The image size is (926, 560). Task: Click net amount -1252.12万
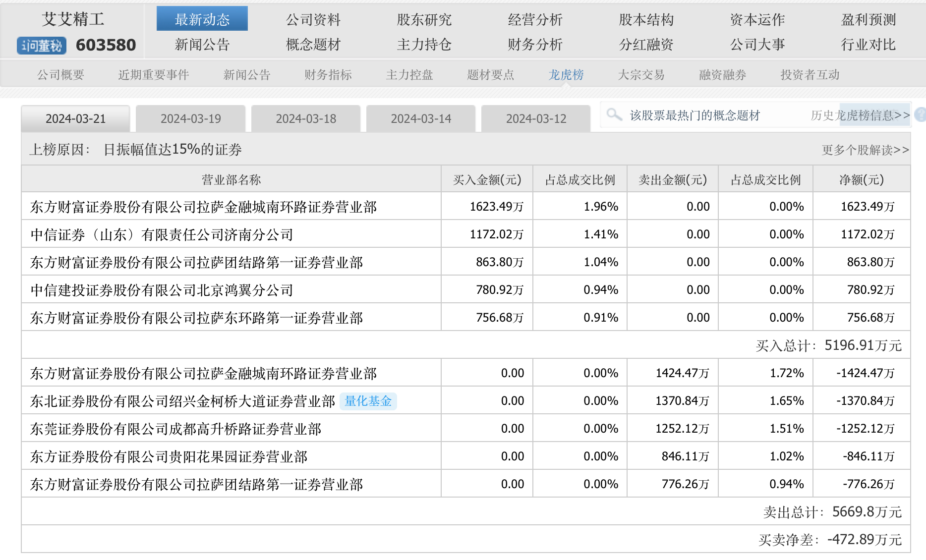click(866, 429)
